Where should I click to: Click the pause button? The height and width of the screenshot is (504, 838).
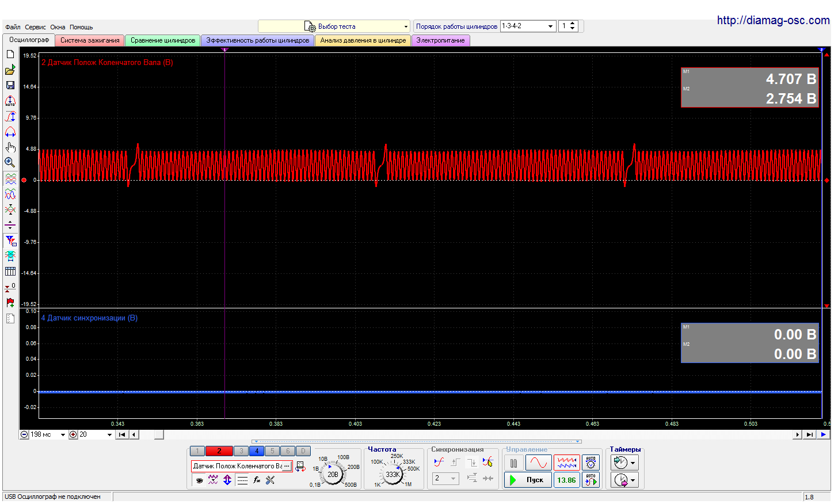514,463
